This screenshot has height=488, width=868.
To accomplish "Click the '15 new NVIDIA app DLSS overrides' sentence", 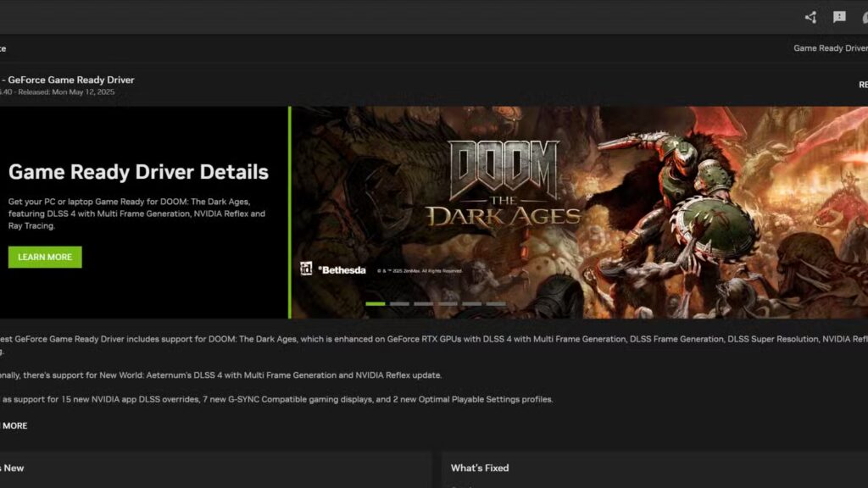I will click(x=276, y=400).
